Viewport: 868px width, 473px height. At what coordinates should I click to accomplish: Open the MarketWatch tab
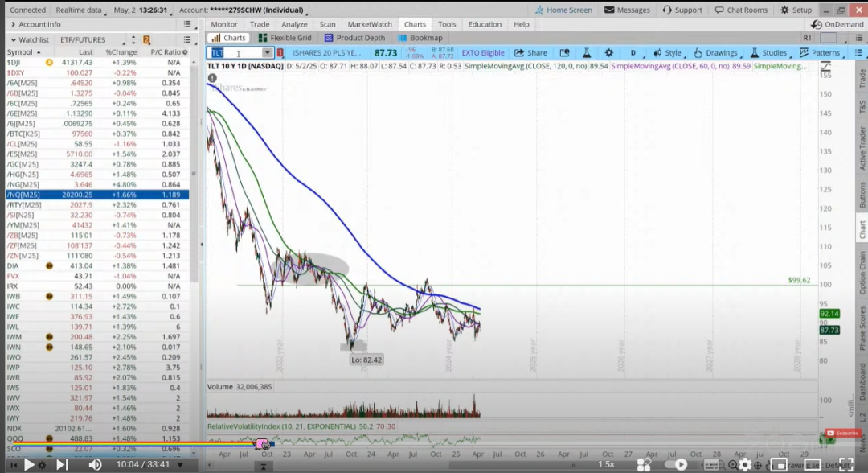(x=369, y=24)
